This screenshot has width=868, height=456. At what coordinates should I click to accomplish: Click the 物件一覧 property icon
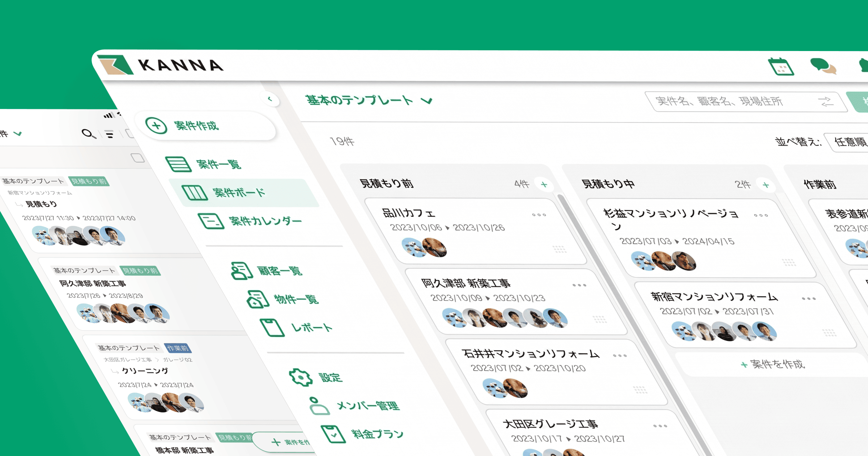click(x=258, y=299)
